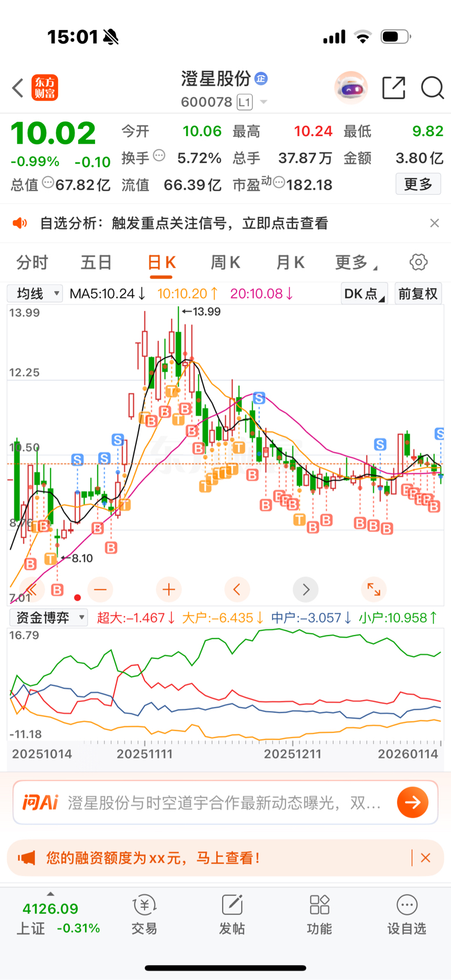451x980 pixels.
Task: Tap the 中户:-3.057 fund flow value
Action: click(311, 617)
